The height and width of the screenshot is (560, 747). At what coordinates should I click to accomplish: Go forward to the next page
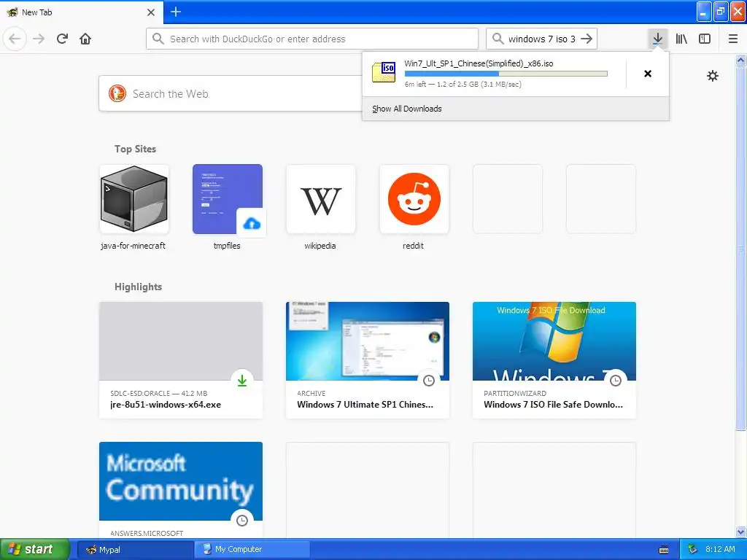39,39
